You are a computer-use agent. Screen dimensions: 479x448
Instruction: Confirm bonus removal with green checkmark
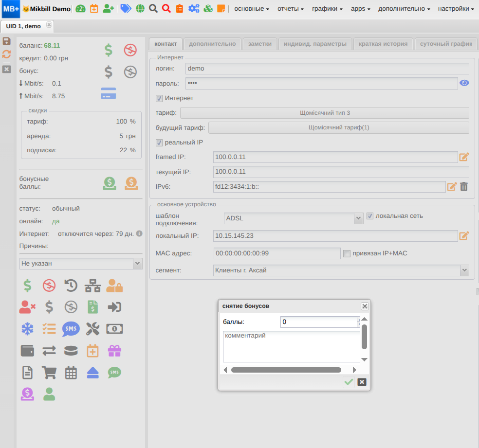(349, 382)
